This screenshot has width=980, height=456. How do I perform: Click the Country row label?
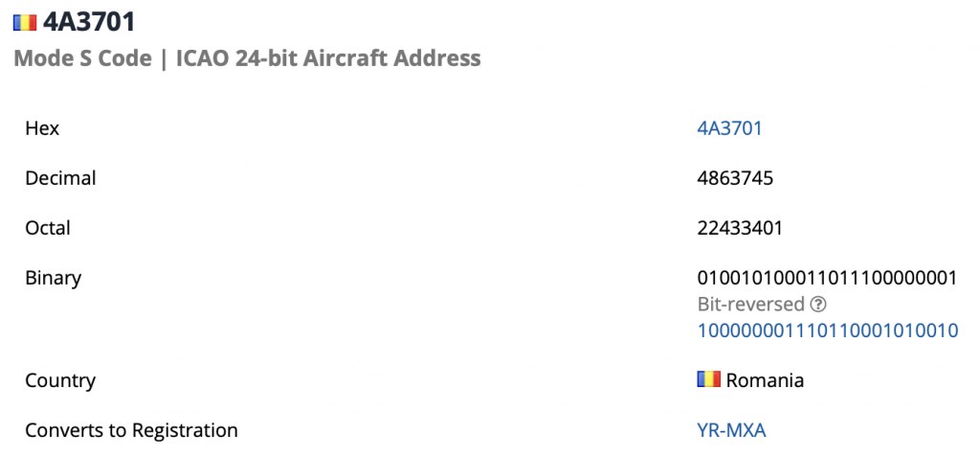pos(60,380)
